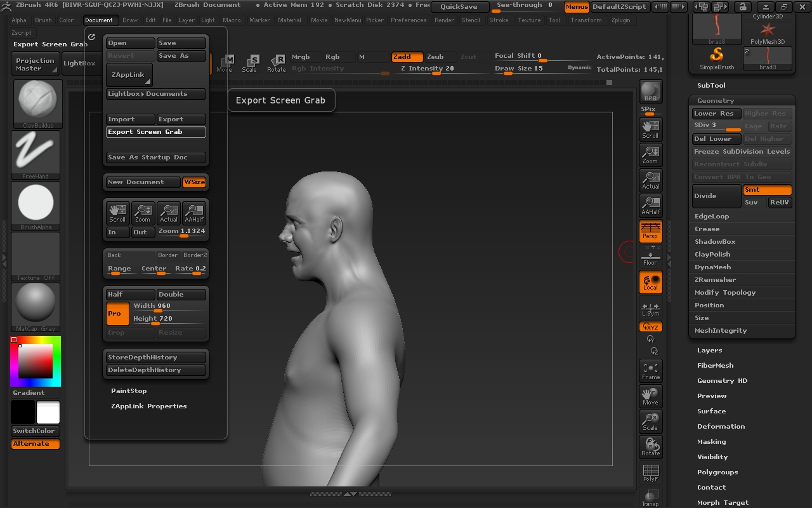This screenshot has height=508, width=812.
Task: Toggle PolyF polyframe display
Action: [650, 472]
